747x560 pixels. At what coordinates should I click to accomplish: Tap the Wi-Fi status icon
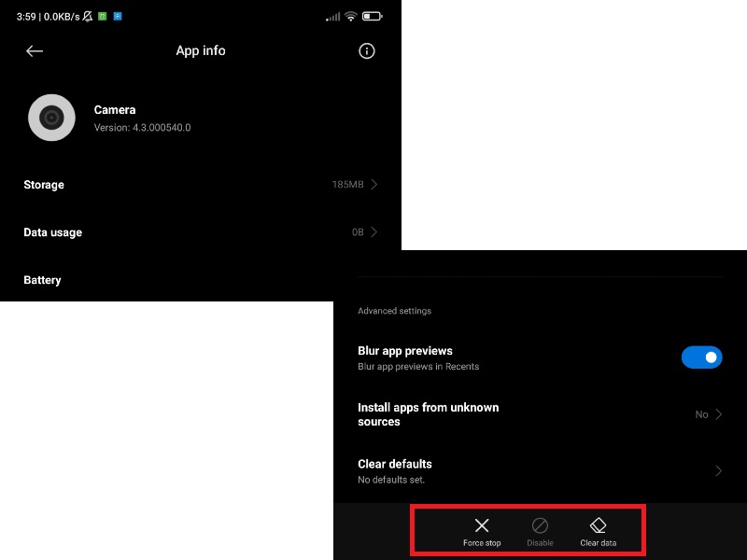pyautogui.click(x=351, y=17)
